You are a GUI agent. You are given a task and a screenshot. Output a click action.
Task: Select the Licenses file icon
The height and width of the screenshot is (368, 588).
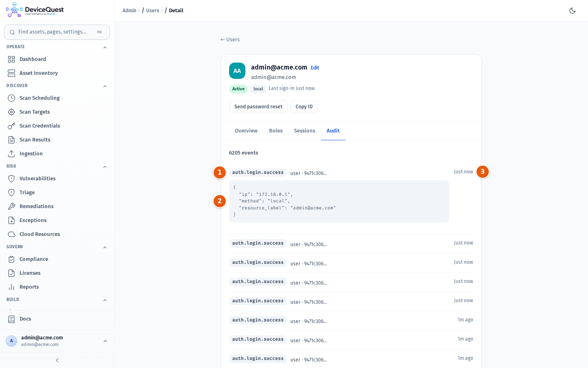(x=11, y=273)
